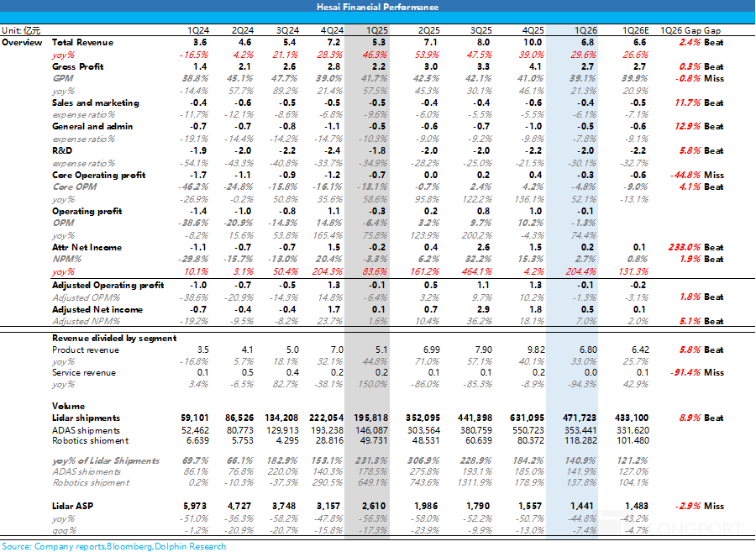
Task: Click the 'Gross Profit' row label
Action: click(x=77, y=66)
